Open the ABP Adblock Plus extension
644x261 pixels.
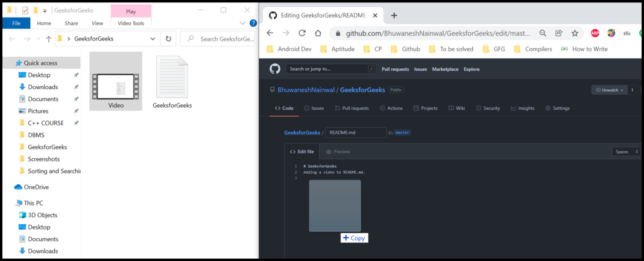[595, 33]
